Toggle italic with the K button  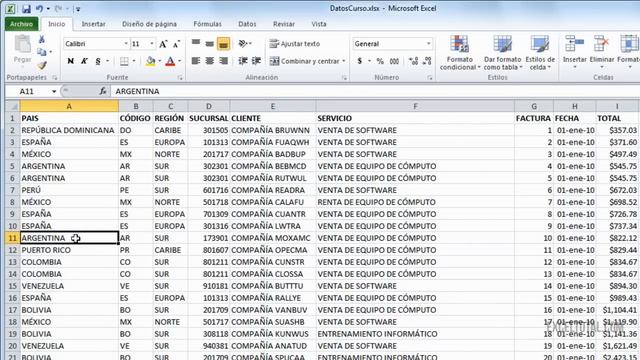(x=84, y=61)
